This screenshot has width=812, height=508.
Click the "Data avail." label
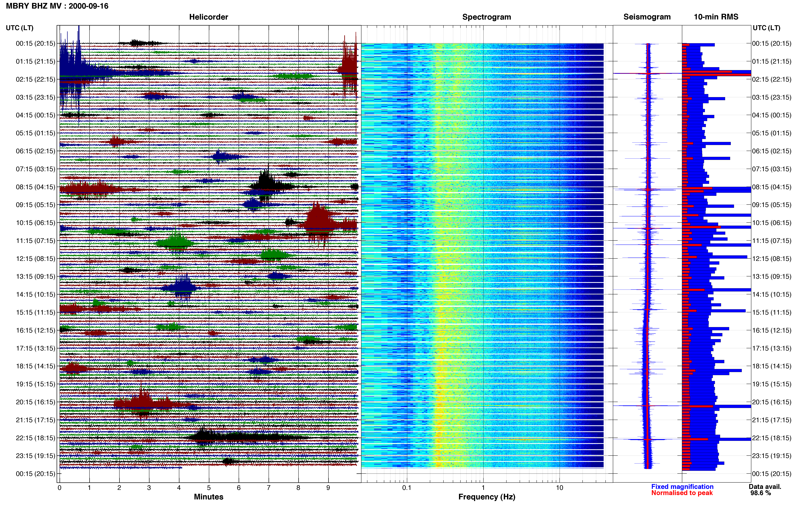[x=765, y=486]
